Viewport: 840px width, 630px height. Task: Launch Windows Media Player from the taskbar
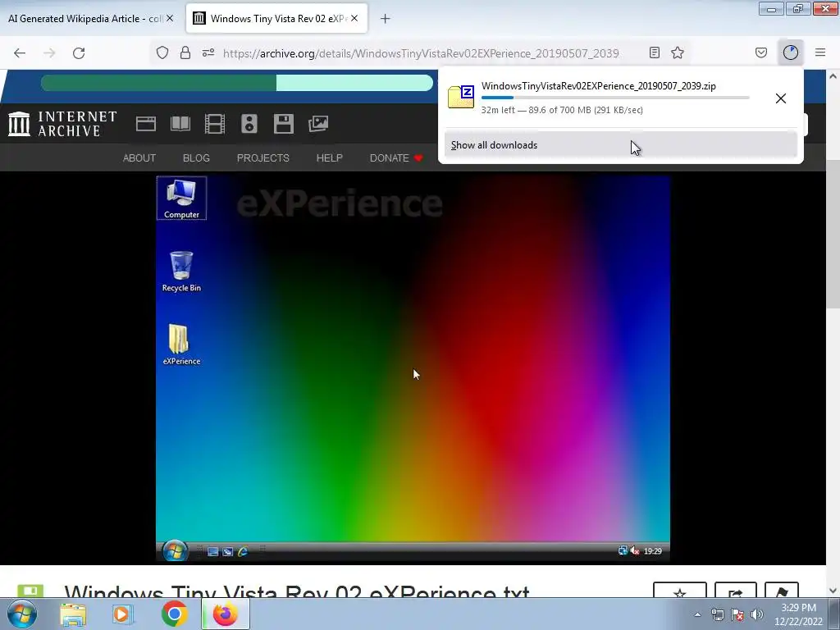[123, 614]
